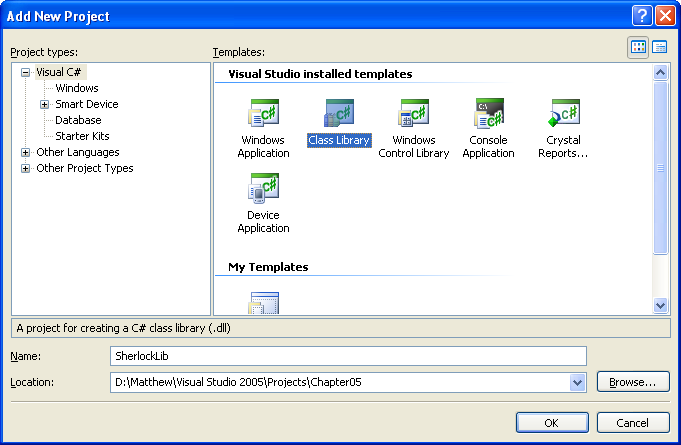
Task: Select the Class Library template icon
Action: pyautogui.click(x=339, y=113)
